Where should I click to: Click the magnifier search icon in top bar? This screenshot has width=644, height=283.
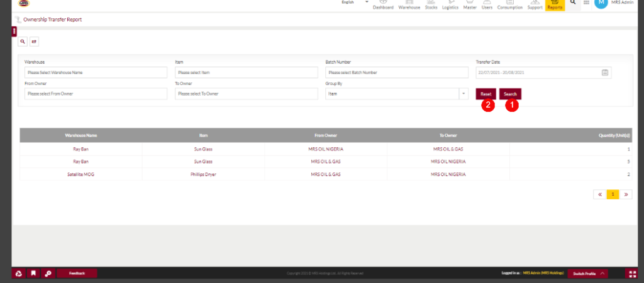[573, 3]
